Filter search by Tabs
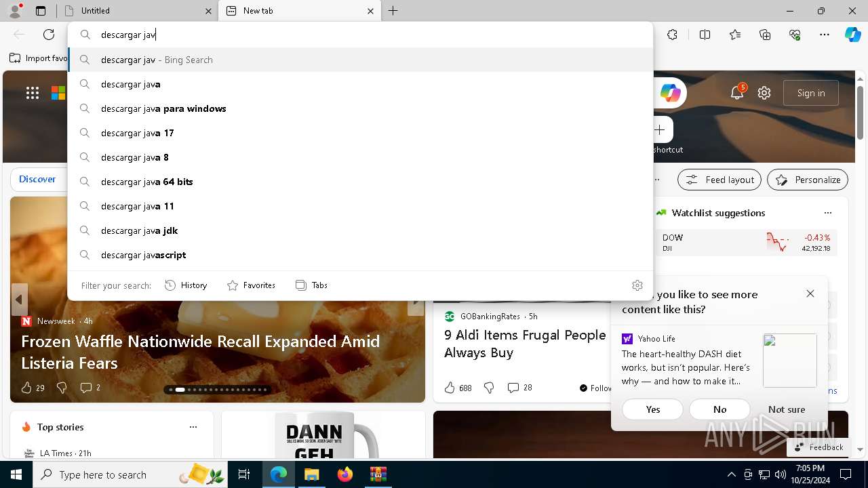 pyautogui.click(x=311, y=285)
